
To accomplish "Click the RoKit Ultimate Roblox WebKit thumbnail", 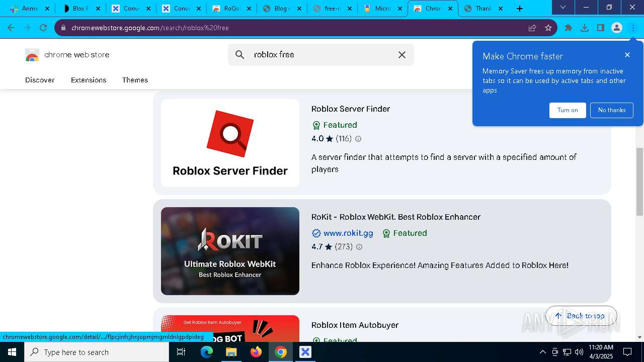I will [230, 251].
